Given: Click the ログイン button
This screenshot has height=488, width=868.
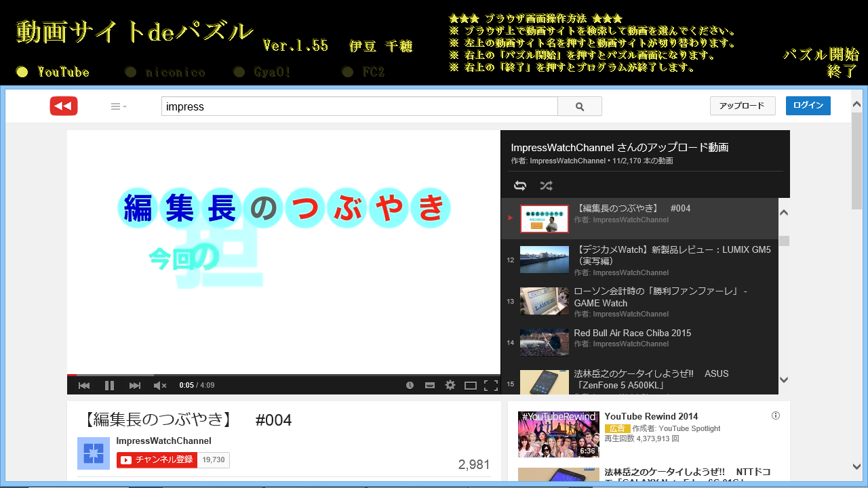Looking at the screenshot, I should 808,105.
